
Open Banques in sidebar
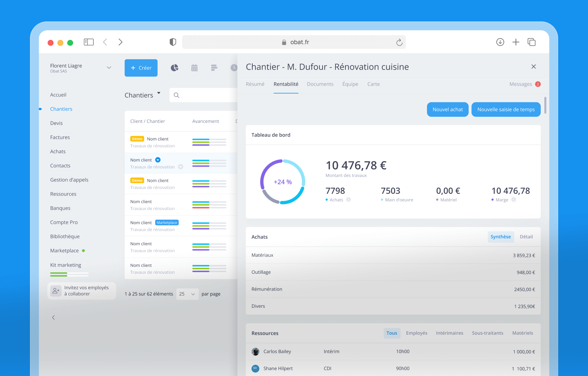click(x=60, y=208)
